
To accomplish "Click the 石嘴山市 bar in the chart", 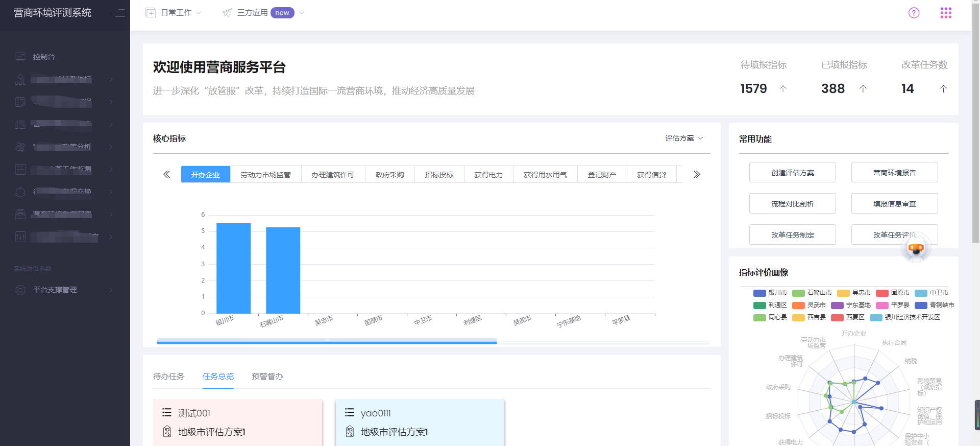I will click(x=283, y=270).
